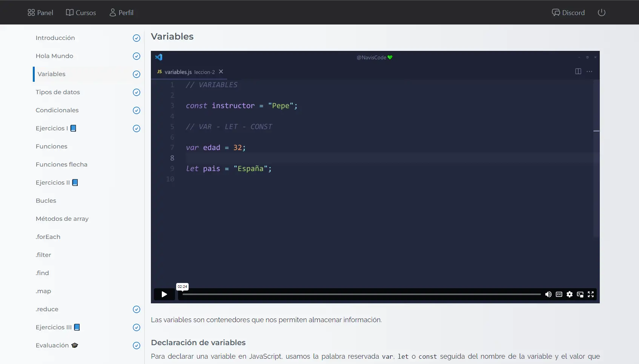Activate picture-in-picture mode
This screenshot has width=639, height=364.
pos(580,294)
